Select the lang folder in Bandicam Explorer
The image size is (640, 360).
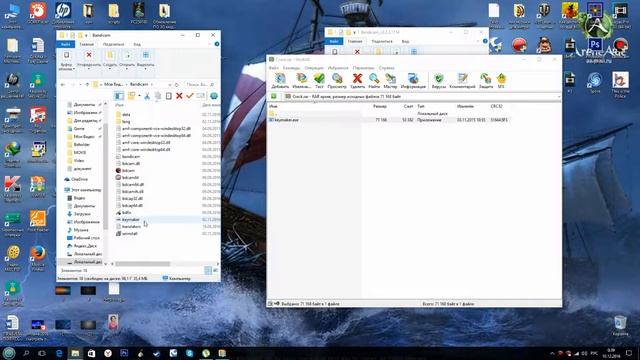pyautogui.click(x=126, y=122)
